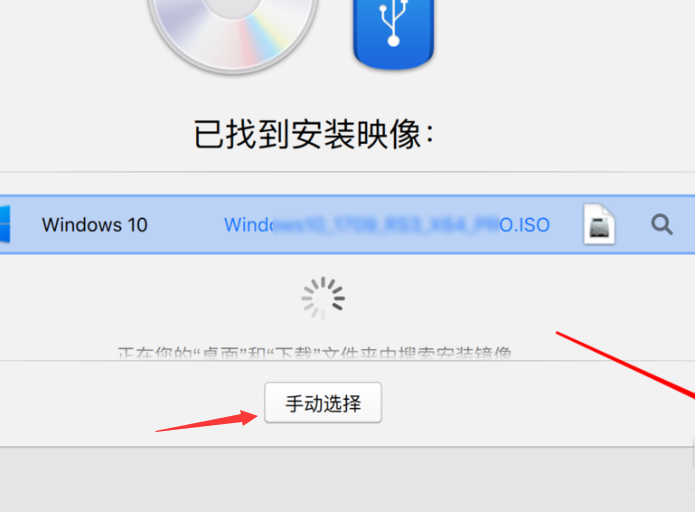Click the 已找到安装映像 heading

314,134
